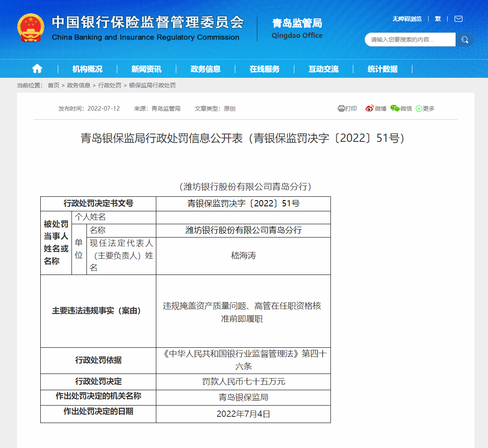This screenshot has width=488, height=448.
Task: Click the search input field
Action: [410, 40]
